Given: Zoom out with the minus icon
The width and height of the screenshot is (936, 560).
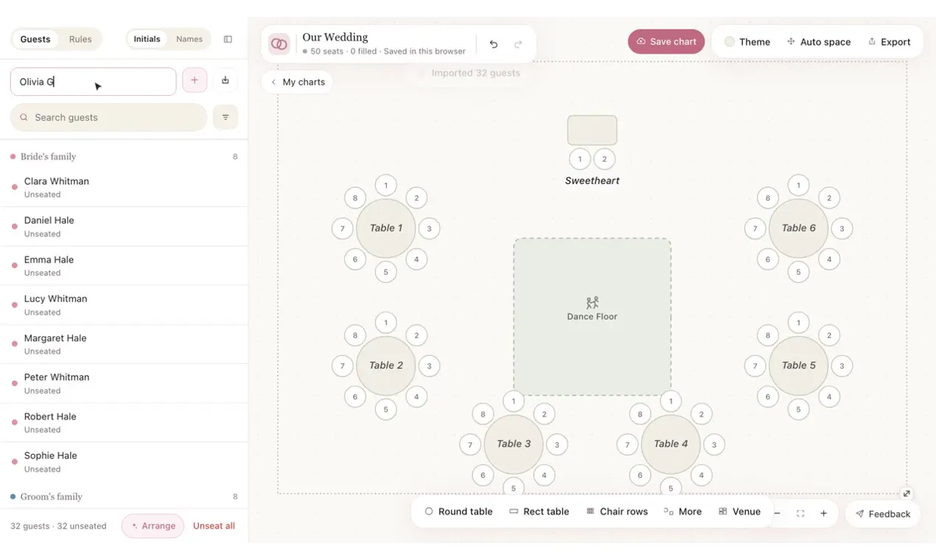Looking at the screenshot, I should pos(777,514).
